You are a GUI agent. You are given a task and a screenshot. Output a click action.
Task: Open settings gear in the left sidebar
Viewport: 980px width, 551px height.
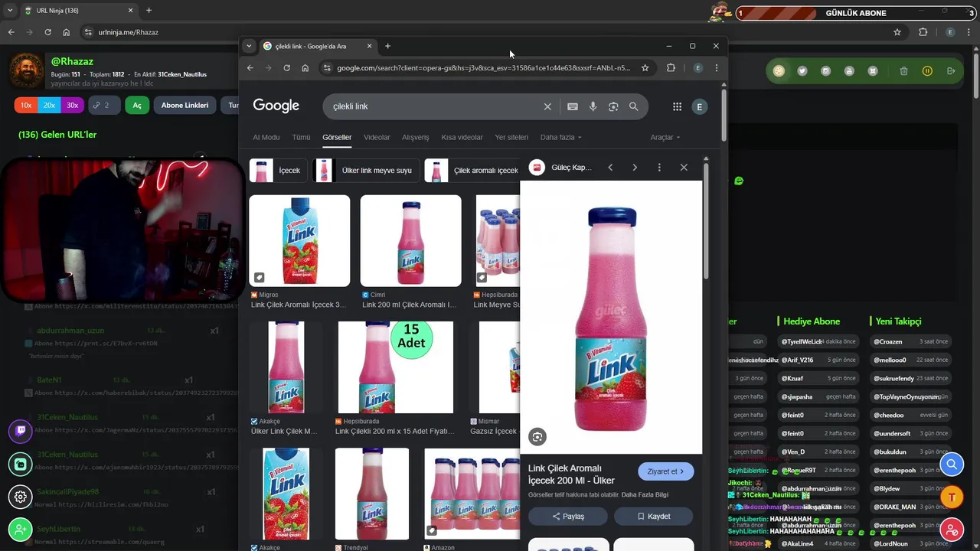(x=21, y=497)
